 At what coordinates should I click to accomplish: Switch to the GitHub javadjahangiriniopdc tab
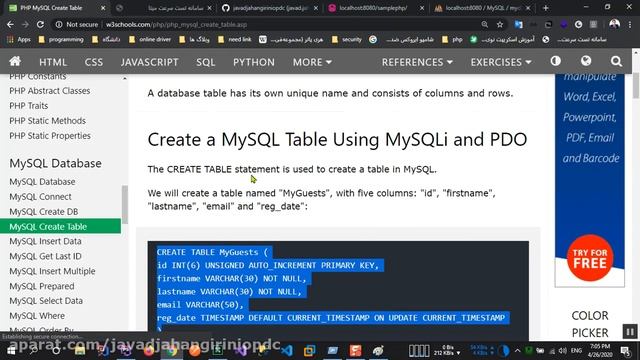tap(269, 8)
